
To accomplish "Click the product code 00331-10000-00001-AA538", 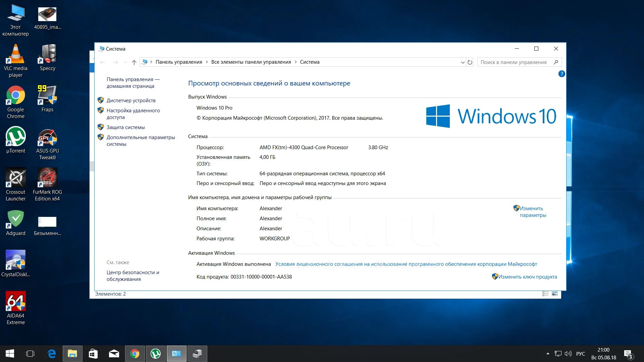I will 261,277.
